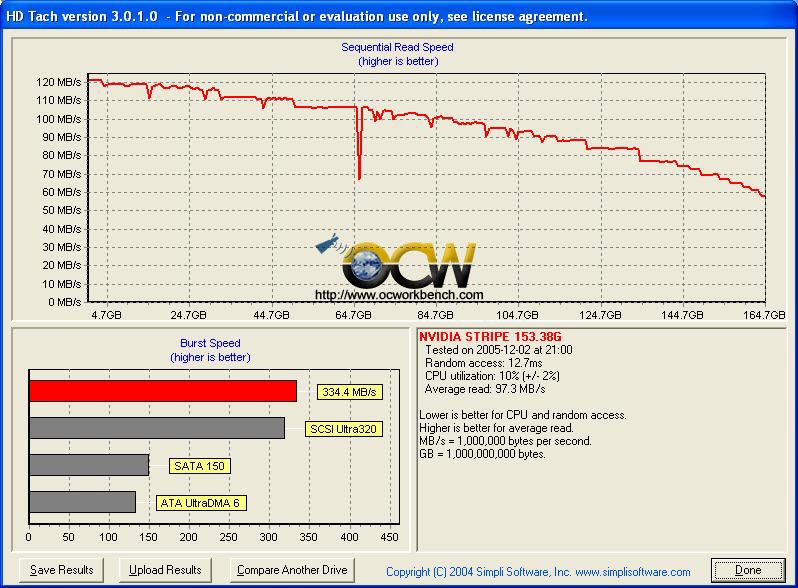Click the 450 burst axis value

[x=389, y=537]
